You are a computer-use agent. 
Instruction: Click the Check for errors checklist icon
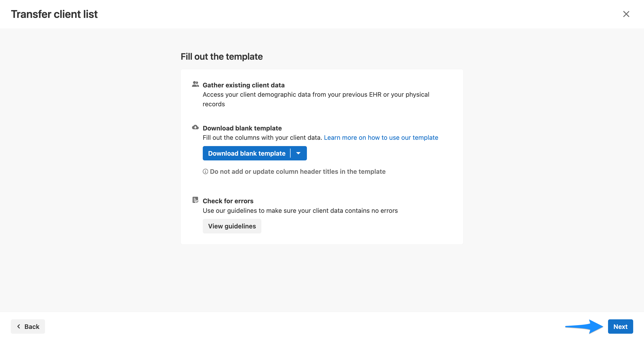coord(195,200)
